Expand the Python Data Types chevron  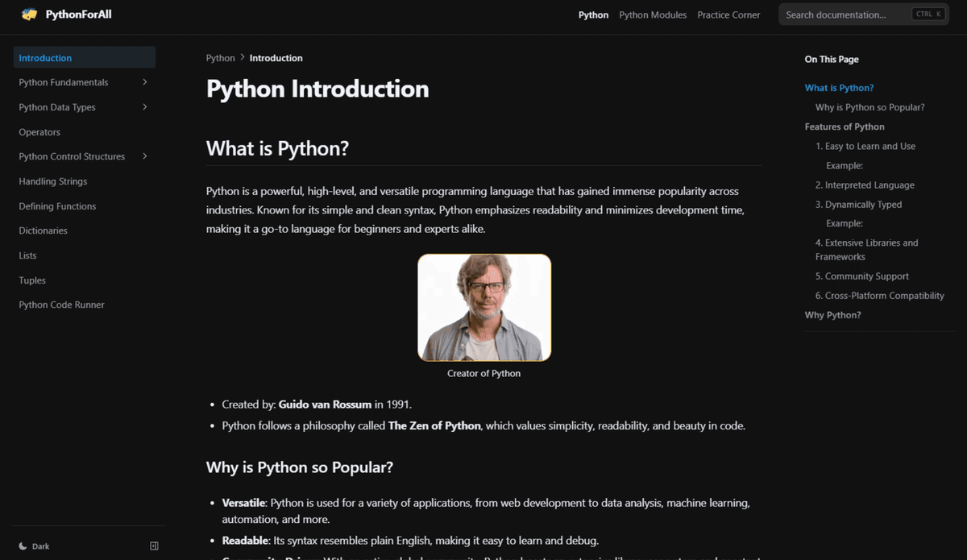pos(145,107)
